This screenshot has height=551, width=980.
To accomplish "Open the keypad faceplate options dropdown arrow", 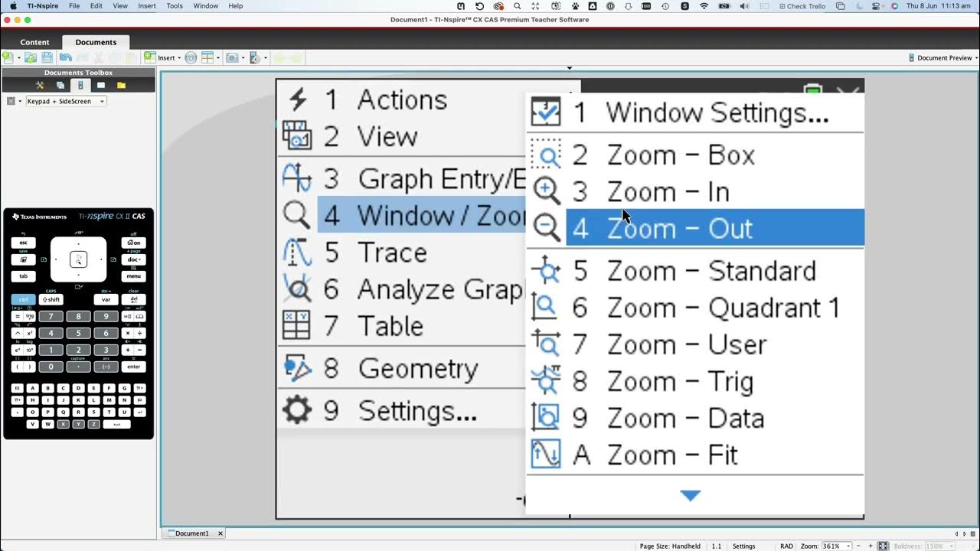I will 20,101.
